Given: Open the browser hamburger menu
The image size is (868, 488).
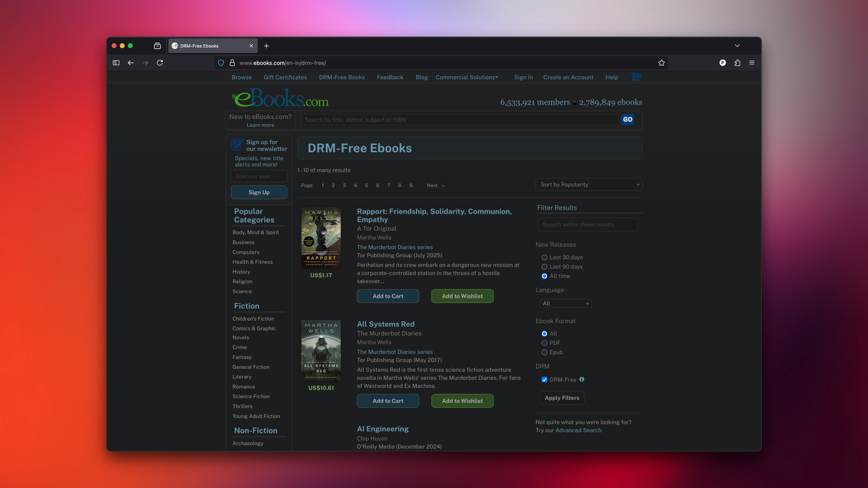Looking at the screenshot, I should pyautogui.click(x=752, y=63).
